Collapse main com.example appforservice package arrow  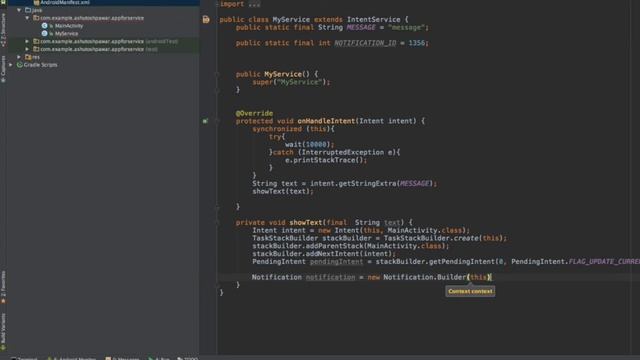27,18
